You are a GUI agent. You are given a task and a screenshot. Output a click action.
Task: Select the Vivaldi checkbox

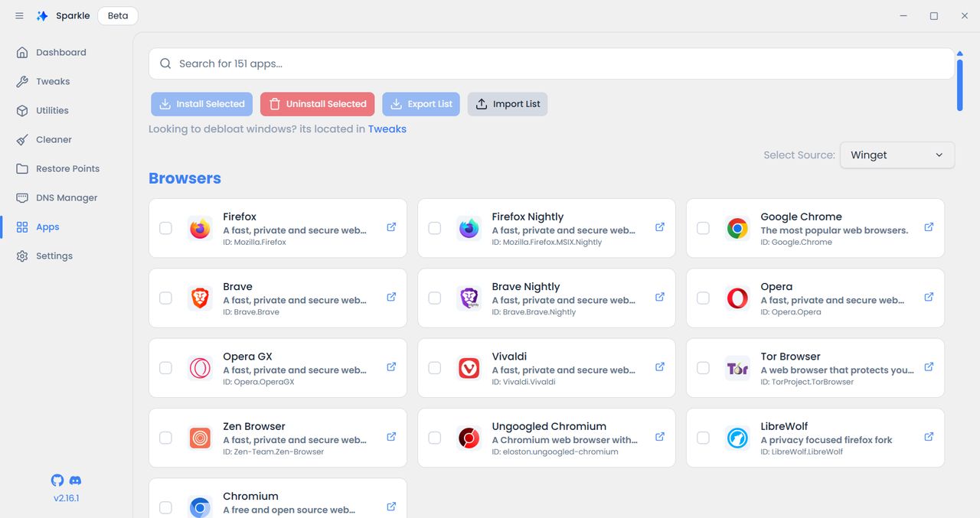(434, 368)
